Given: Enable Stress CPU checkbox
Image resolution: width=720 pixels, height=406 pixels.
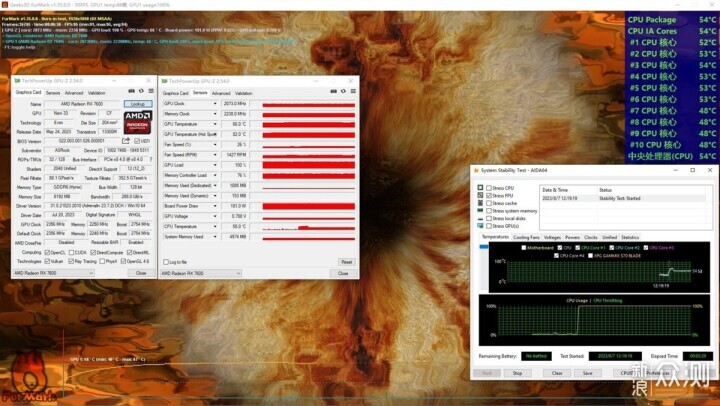Looking at the screenshot, I should point(489,188).
